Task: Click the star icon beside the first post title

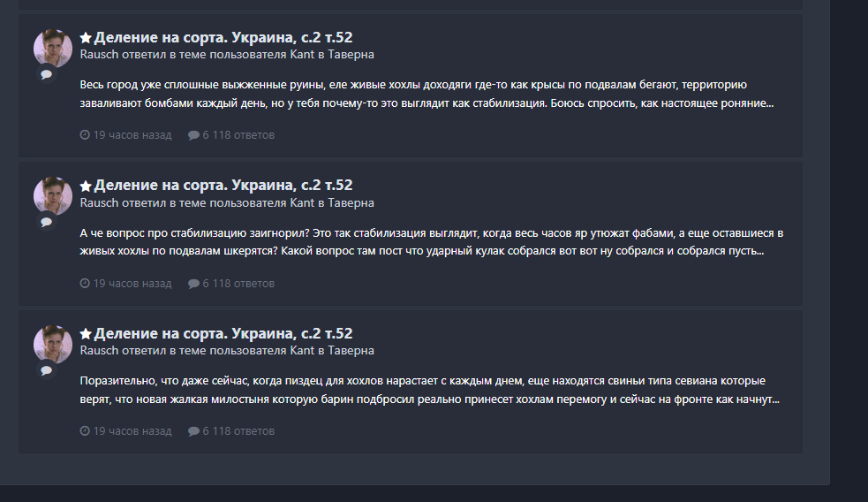Action: [x=86, y=38]
